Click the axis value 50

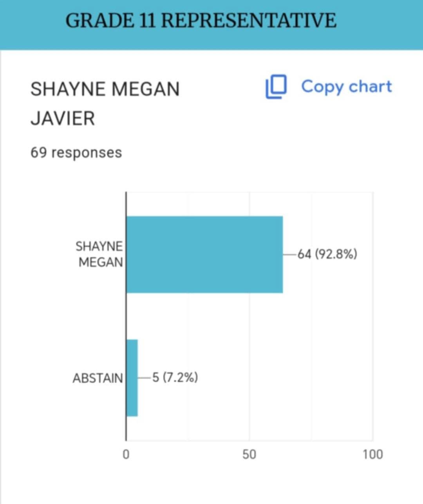(249, 454)
